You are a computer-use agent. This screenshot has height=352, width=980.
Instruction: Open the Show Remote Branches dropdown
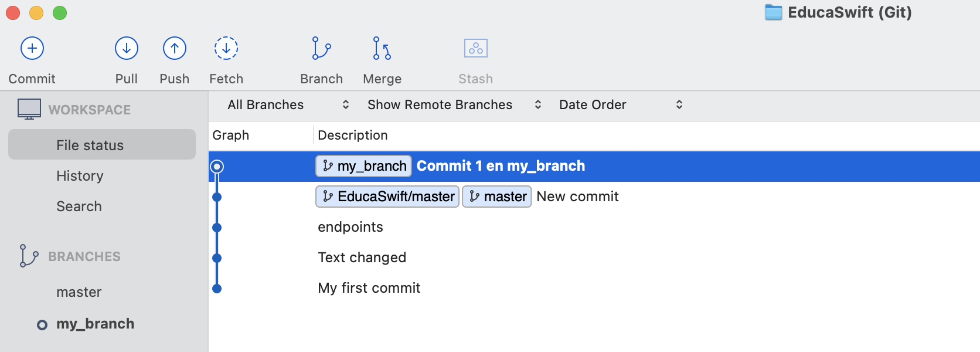click(454, 105)
